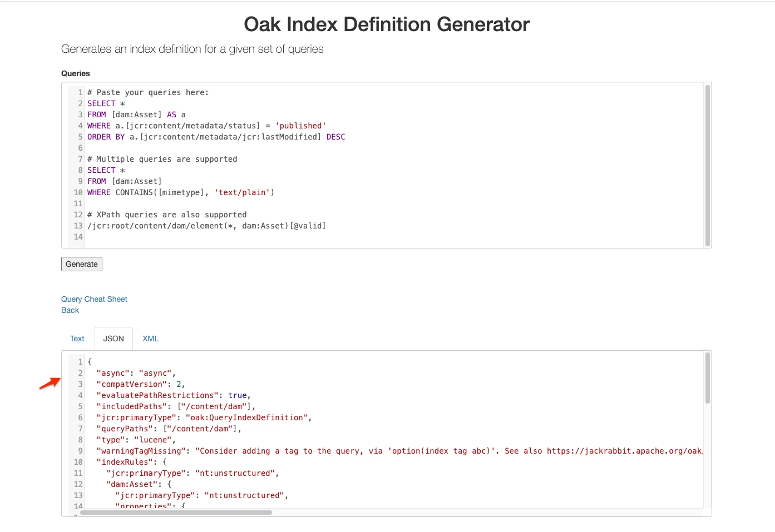The height and width of the screenshot is (532, 775).
Task: Follow the Back link
Action: [x=70, y=310]
